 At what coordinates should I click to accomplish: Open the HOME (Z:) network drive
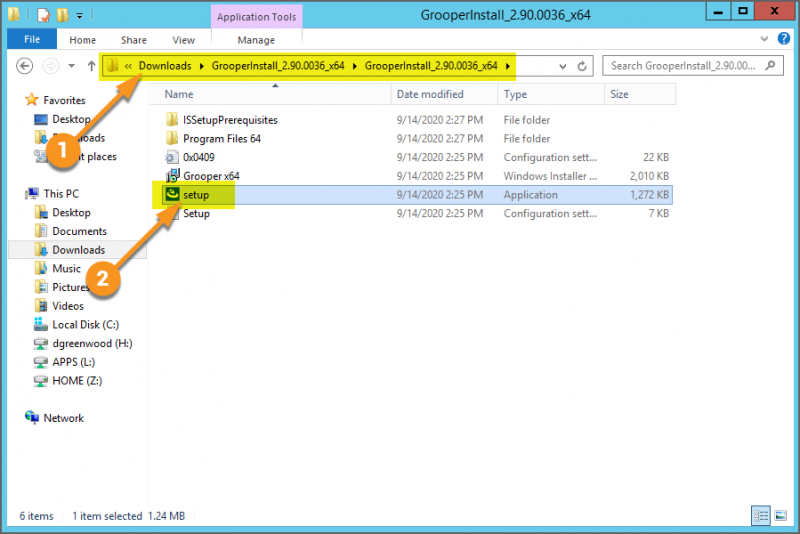point(77,381)
